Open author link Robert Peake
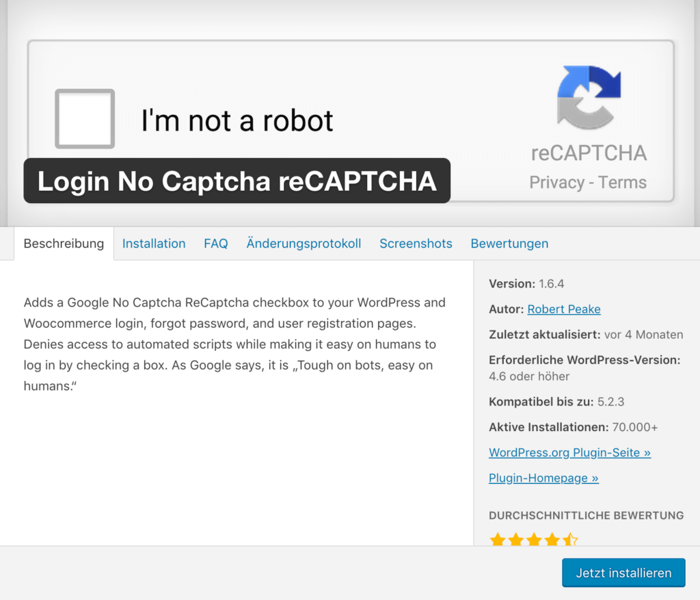This screenshot has width=700, height=600. click(564, 309)
